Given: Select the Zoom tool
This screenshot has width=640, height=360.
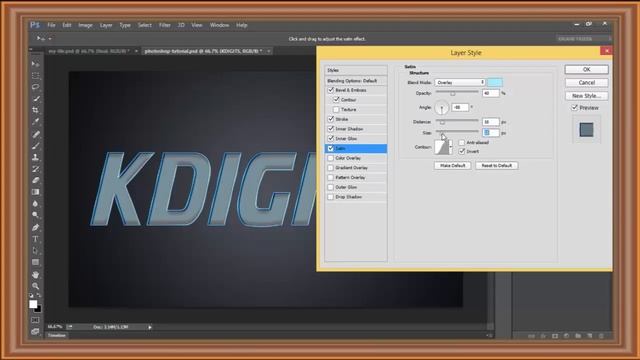Looking at the screenshot, I should (36, 286).
